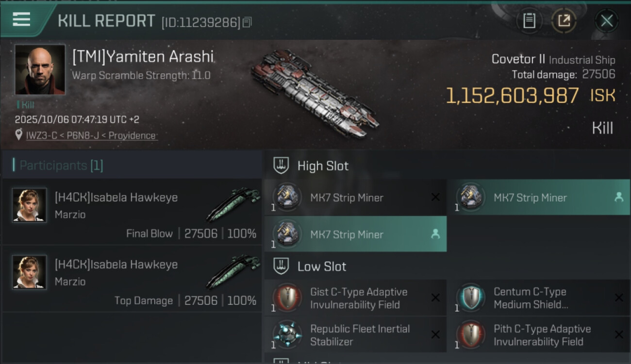Click the Republic Fleet Inertial Stabilizer icon
Viewport: 631px width, 364px height.
(287, 334)
